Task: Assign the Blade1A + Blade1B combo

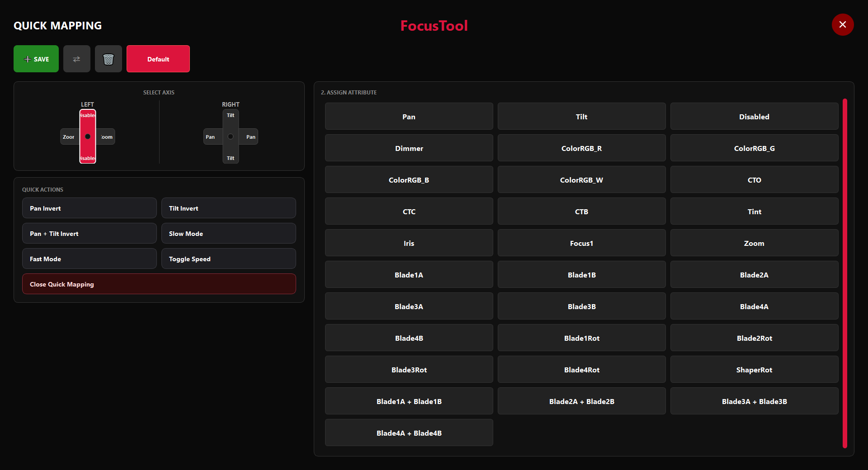Action: click(409, 401)
